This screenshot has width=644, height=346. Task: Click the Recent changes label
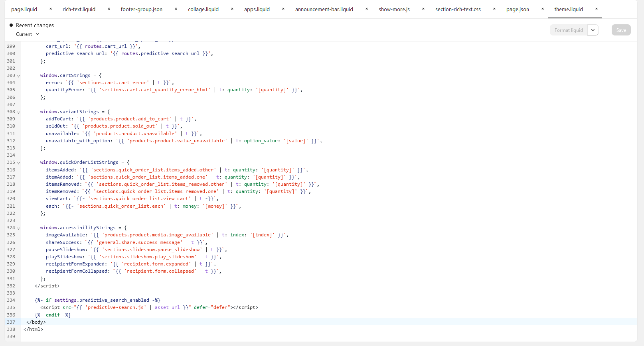[35, 25]
